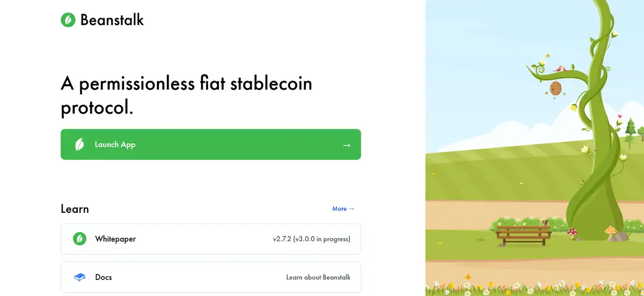Click the orange mushroom beside the rock
Image resolution: width=644 pixels, height=296 pixels.
coord(610,231)
